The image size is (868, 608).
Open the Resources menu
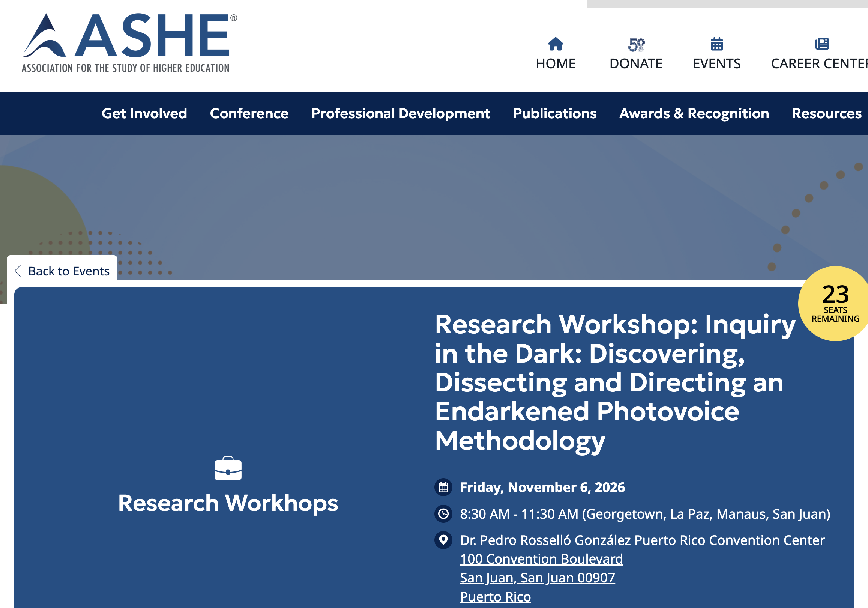pos(827,113)
